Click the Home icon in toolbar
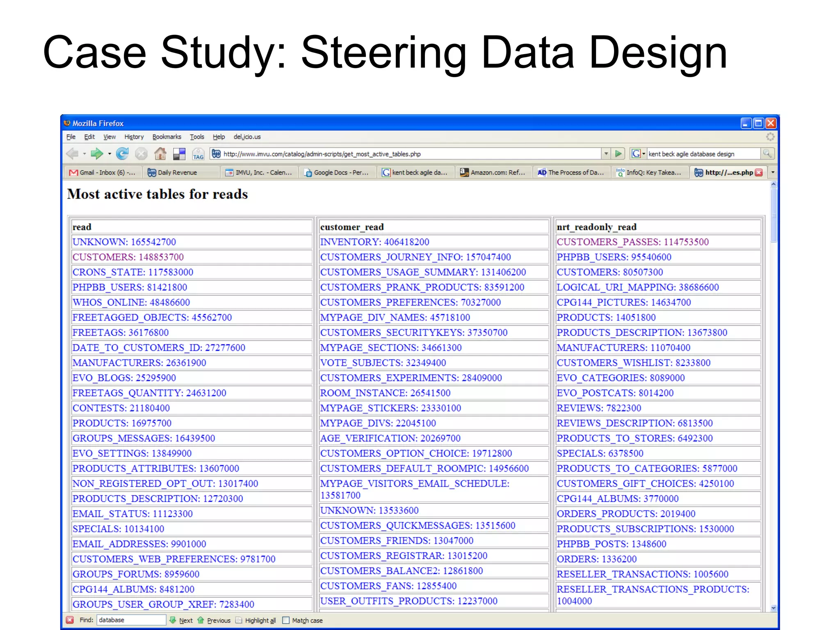The image size is (840, 630). (x=160, y=154)
